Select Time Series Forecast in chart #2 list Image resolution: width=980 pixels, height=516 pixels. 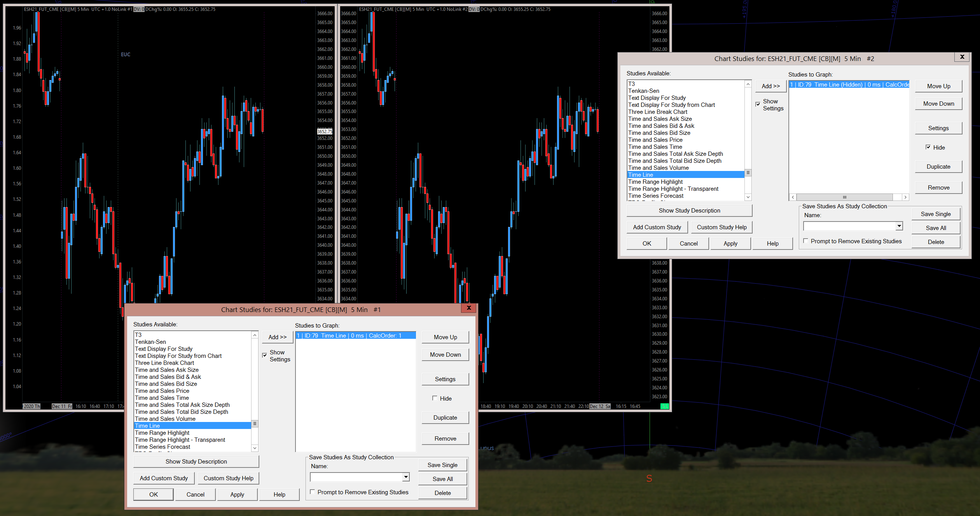click(x=655, y=196)
